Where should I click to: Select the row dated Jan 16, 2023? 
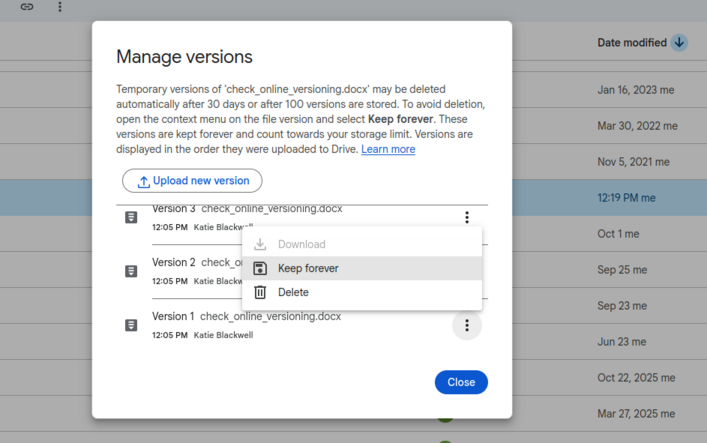pyautogui.click(x=635, y=90)
